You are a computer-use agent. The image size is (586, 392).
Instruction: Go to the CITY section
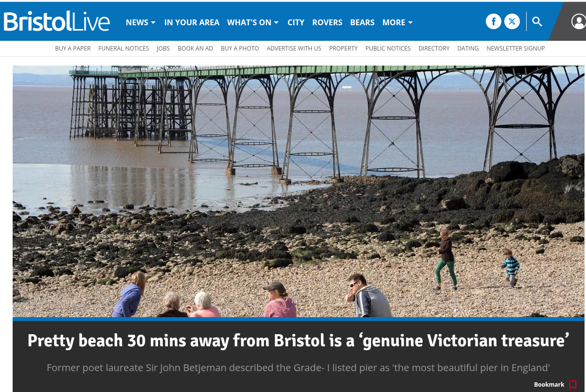point(296,22)
